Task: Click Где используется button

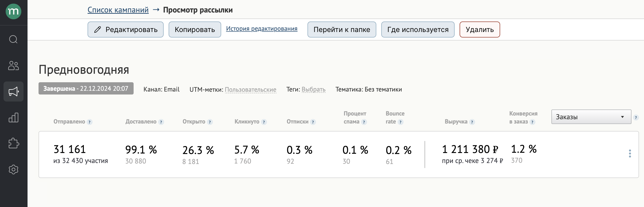Action: pos(418,29)
